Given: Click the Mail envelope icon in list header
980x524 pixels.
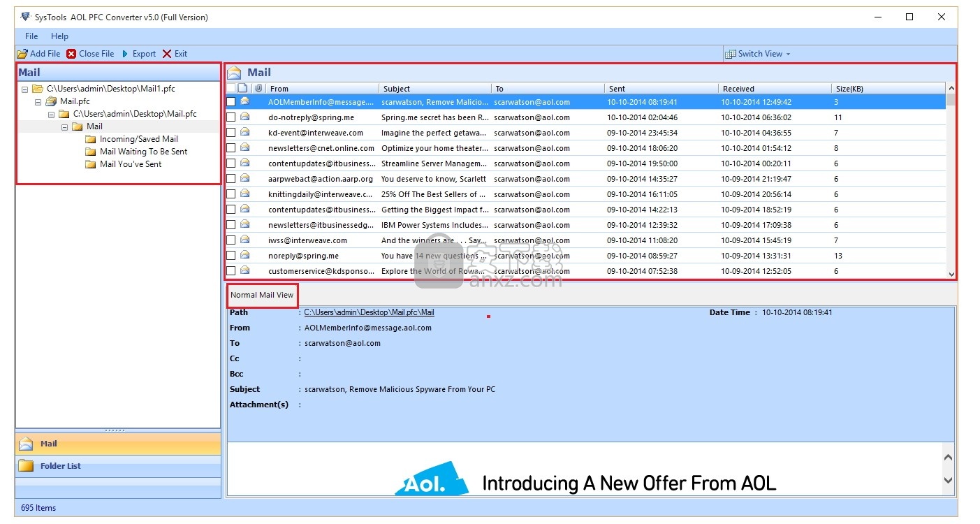Looking at the screenshot, I should point(234,72).
